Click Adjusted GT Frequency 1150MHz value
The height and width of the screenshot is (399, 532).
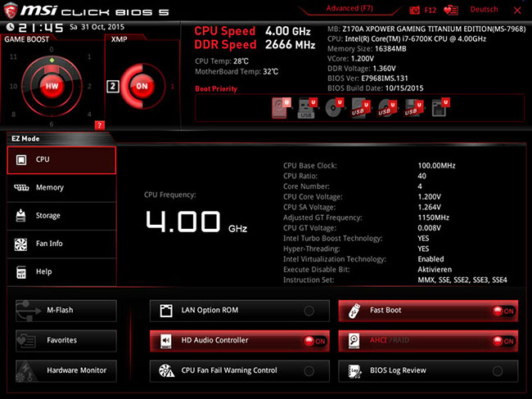pos(433,217)
